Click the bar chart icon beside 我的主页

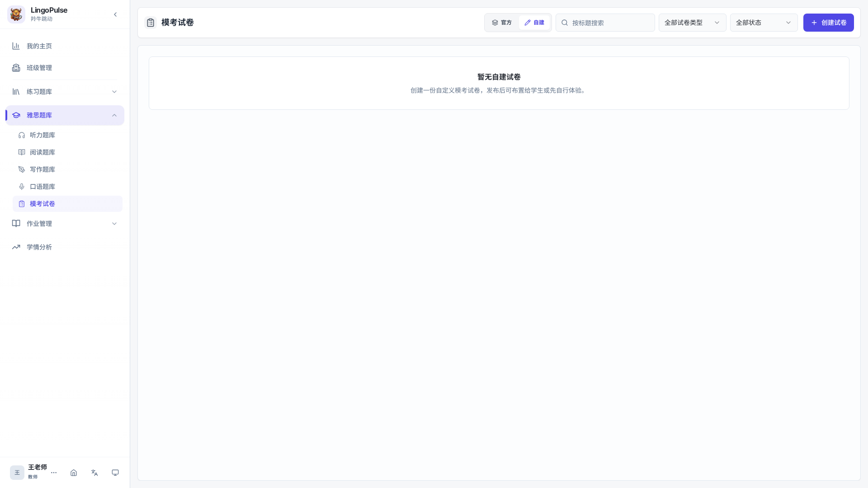[x=16, y=46]
